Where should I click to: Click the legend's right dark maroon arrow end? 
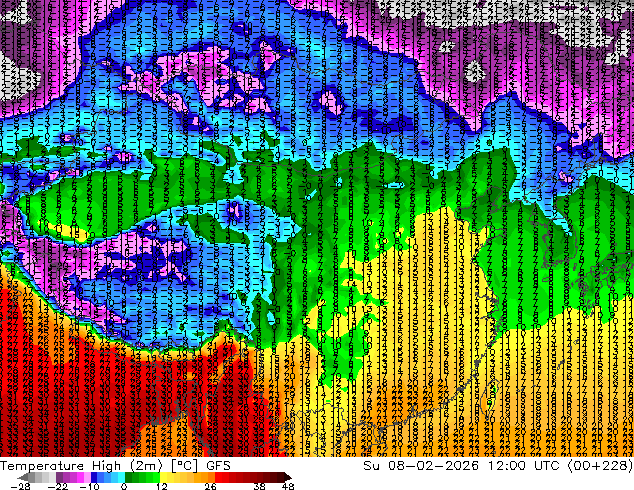click(x=287, y=477)
